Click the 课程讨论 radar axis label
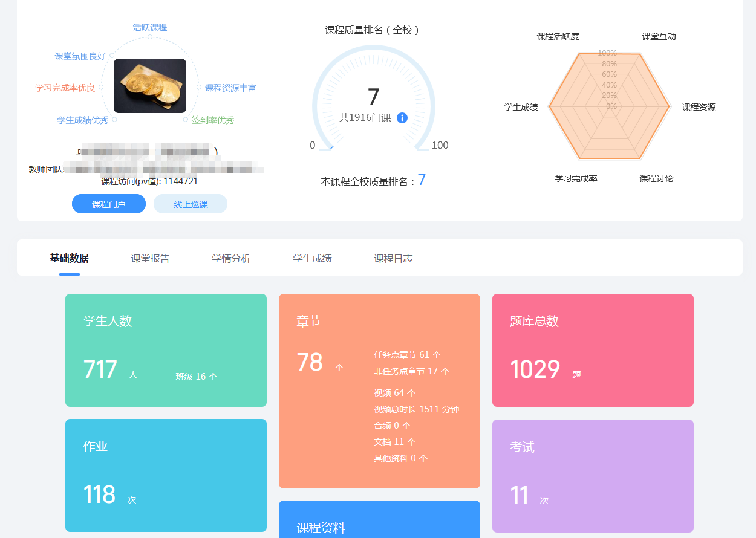 (657, 178)
